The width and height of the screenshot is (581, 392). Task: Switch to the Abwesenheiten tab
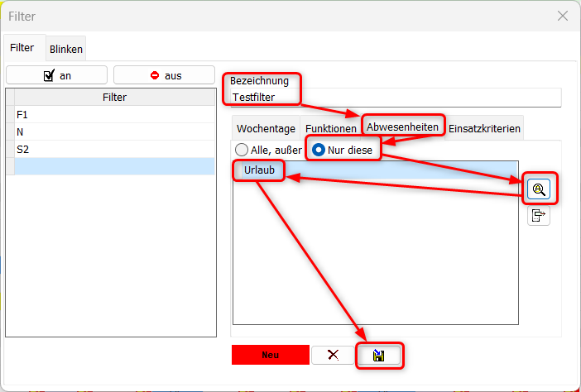point(402,127)
